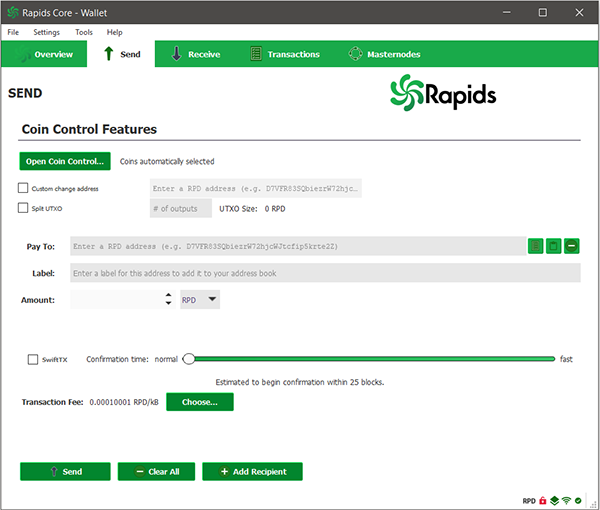This screenshot has width=600, height=510.
Task: Click the green sync checkmark status icon
Action: [x=578, y=500]
